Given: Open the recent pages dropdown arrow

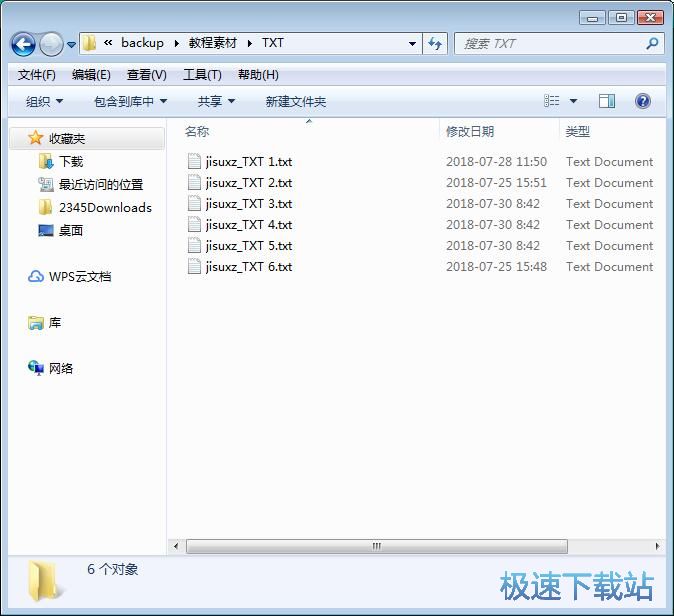Looking at the screenshot, I should click(71, 44).
